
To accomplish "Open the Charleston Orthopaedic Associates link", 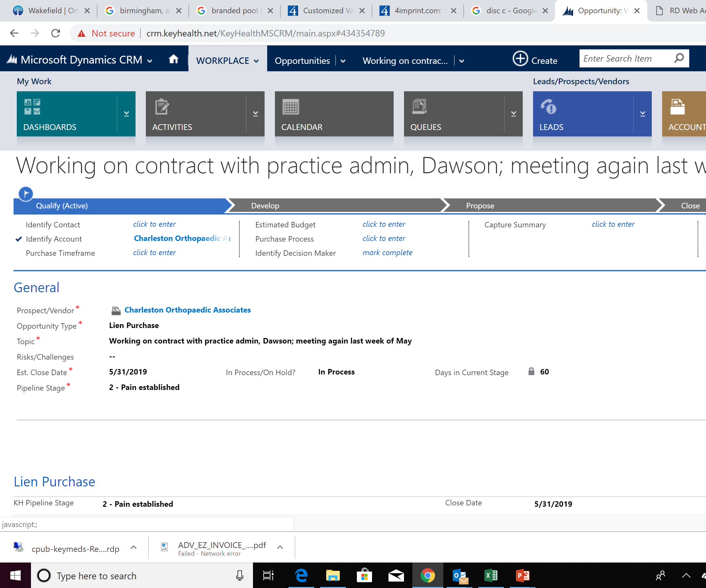I will (x=187, y=310).
